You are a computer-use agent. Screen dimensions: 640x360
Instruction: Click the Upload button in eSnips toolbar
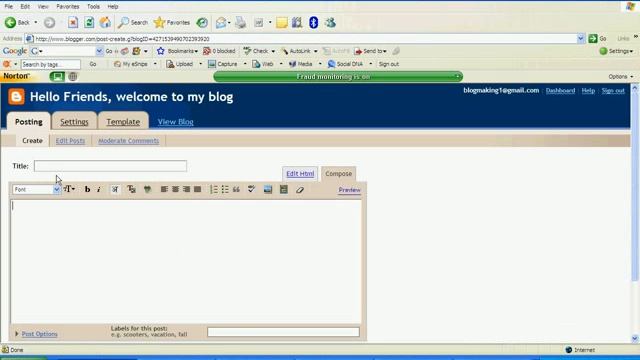[x=180, y=64]
